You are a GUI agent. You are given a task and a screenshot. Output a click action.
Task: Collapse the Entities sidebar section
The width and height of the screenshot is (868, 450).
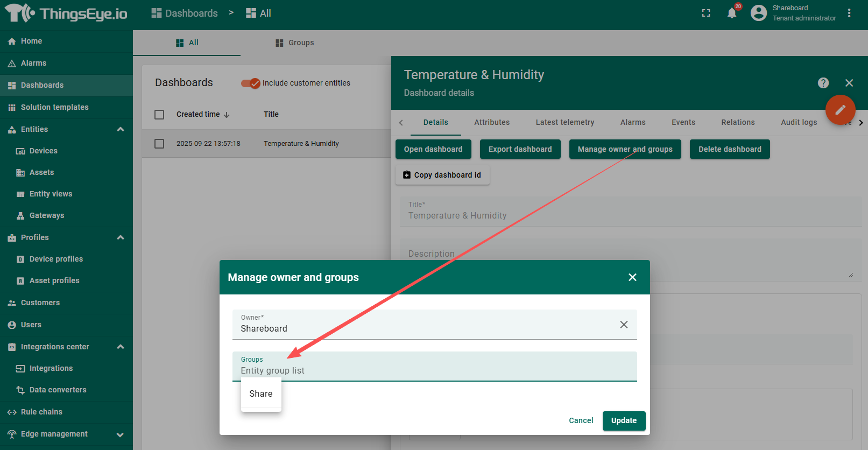121,129
